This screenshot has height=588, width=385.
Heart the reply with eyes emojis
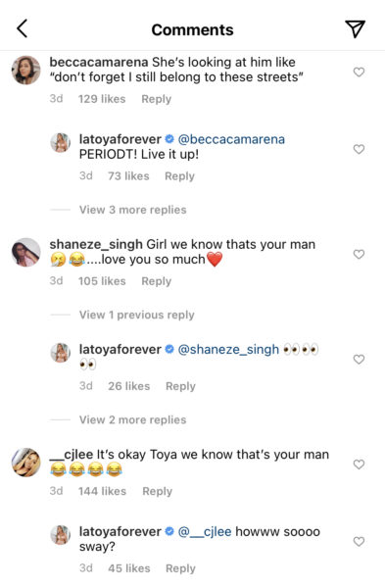pyautogui.click(x=359, y=360)
